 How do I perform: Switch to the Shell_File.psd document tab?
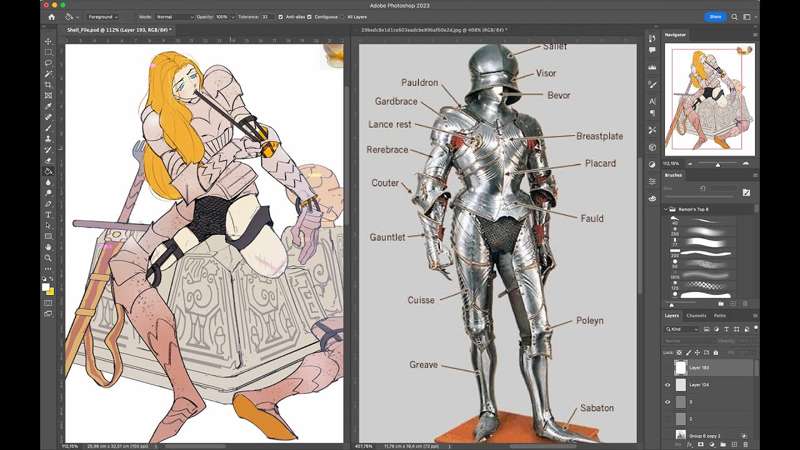[118, 30]
